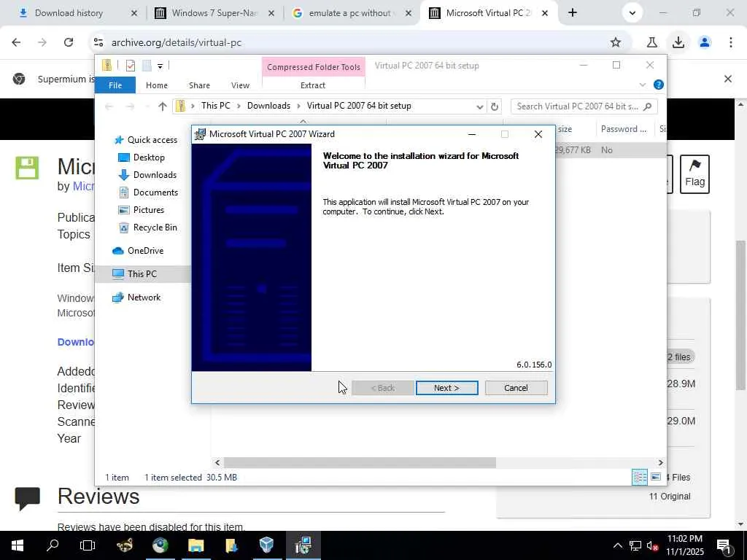Go up one folder level in Explorer
Viewport: 747px width, 560px height.
[x=163, y=106]
